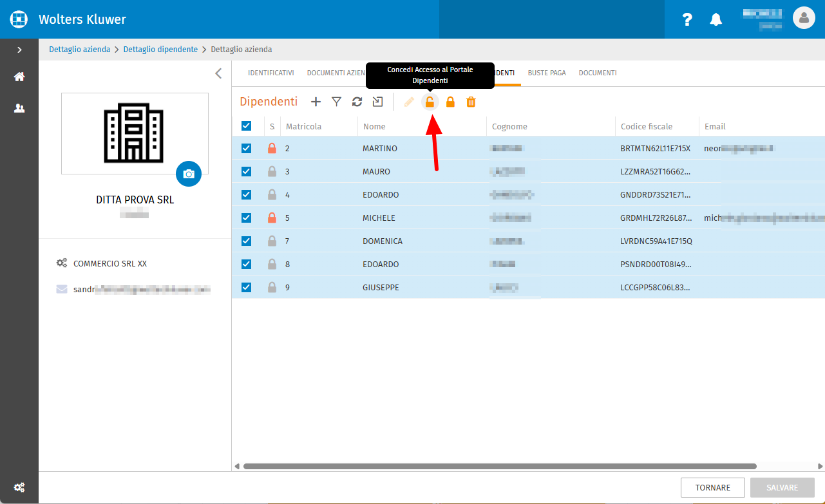Click the Dettaglio dipendente breadcrumb link
Screen dimensions: 825x504
(160, 49)
